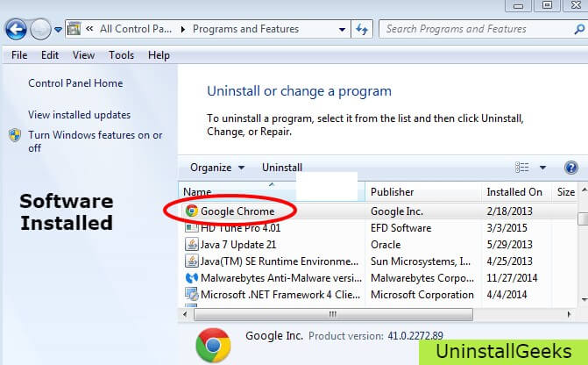Select Java 7 Update 21 entry
The width and height of the screenshot is (588, 365).
point(238,245)
